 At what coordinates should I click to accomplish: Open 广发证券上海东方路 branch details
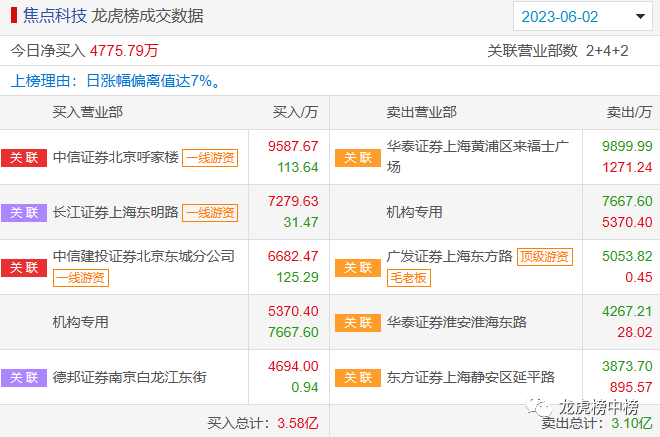point(450,256)
